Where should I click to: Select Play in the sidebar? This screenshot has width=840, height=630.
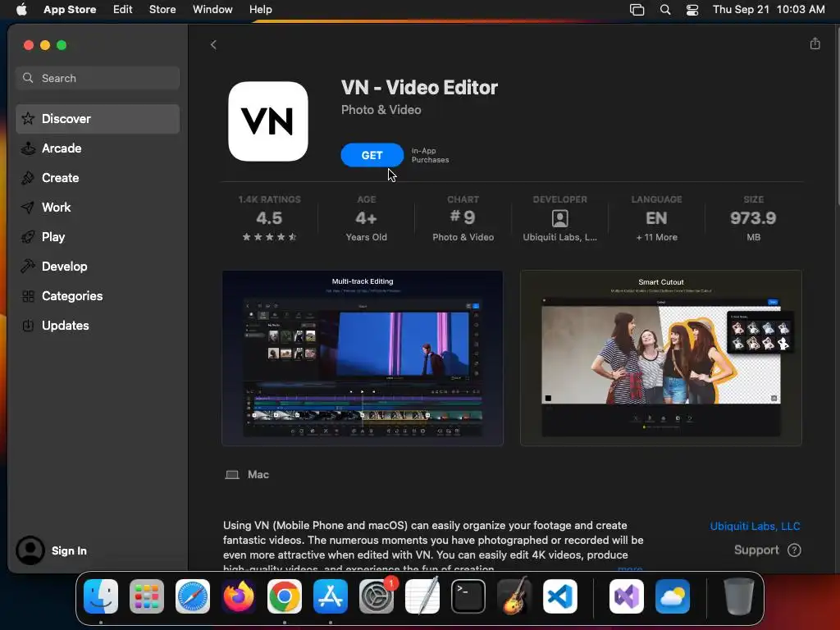[98, 237]
